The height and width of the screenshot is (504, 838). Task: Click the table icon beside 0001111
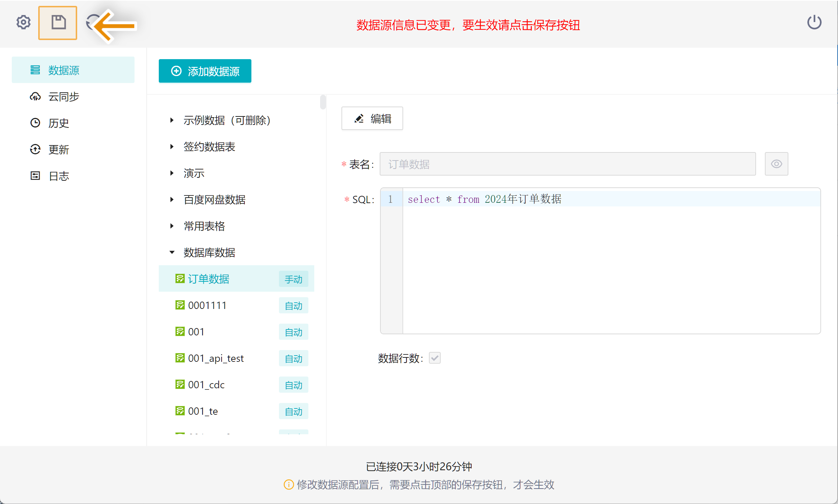(x=180, y=305)
